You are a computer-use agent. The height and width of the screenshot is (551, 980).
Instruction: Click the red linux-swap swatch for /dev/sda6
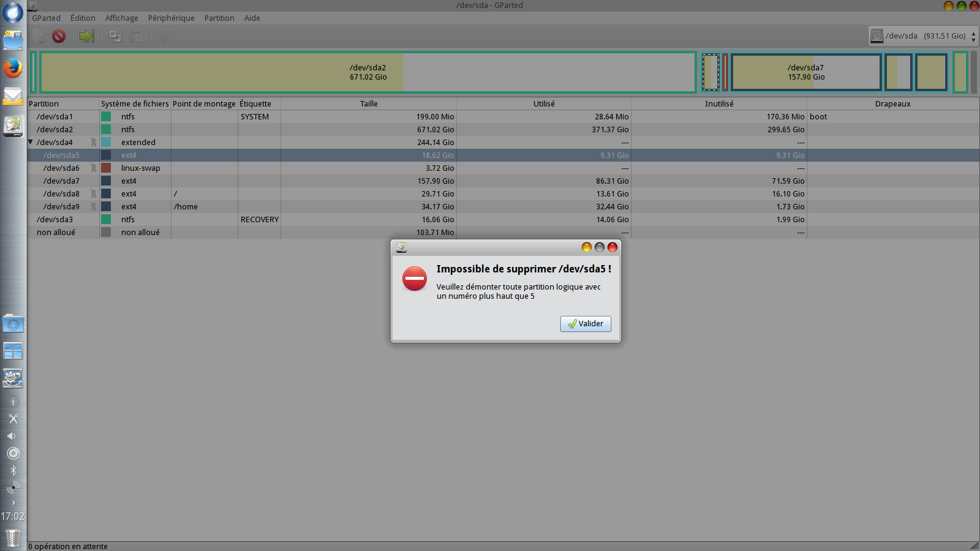(x=106, y=168)
